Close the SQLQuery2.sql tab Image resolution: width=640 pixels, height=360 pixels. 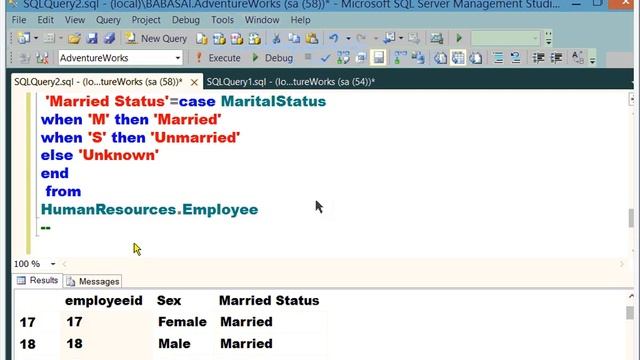pyautogui.click(x=194, y=82)
